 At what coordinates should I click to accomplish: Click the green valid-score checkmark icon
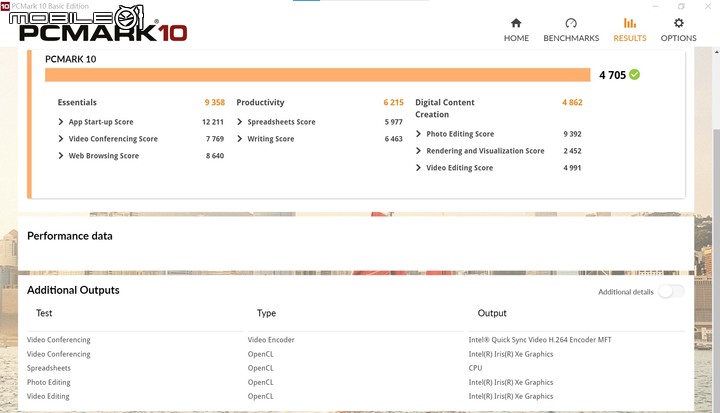pyautogui.click(x=635, y=74)
